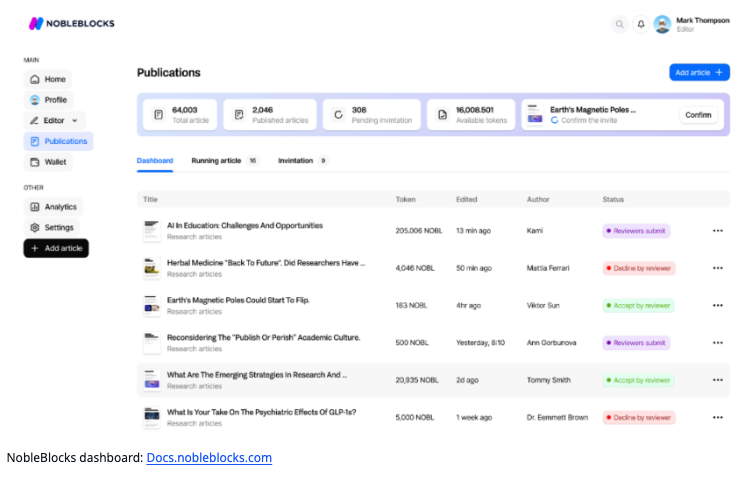This screenshot has height=479, width=748.
Task: Switch to the Running article tab
Action: [216, 160]
